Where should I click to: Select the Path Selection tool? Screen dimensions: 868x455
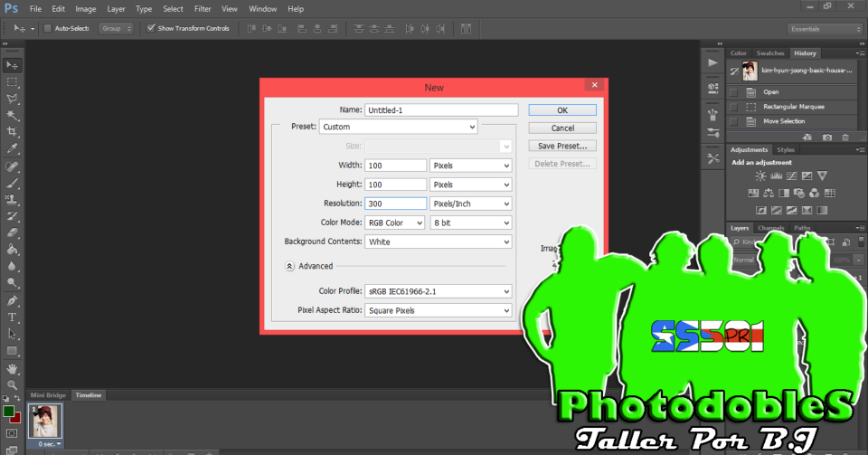click(x=12, y=334)
